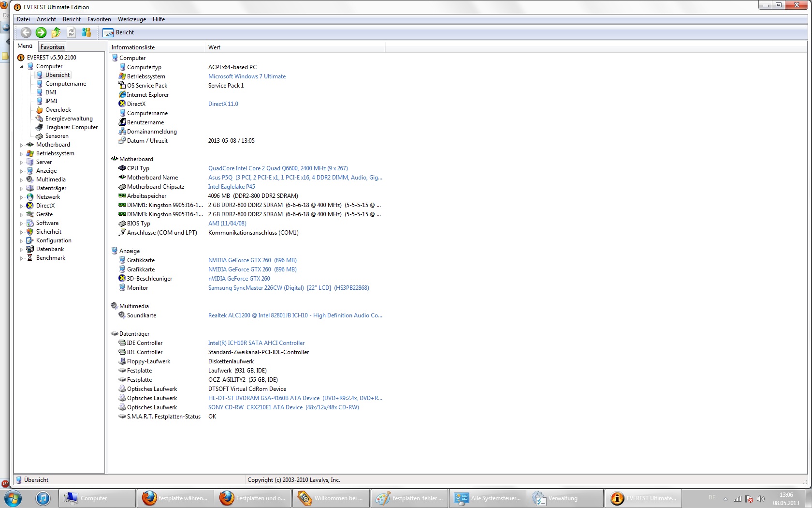Expand the Server tree node
The width and height of the screenshot is (812, 508).
(22, 163)
